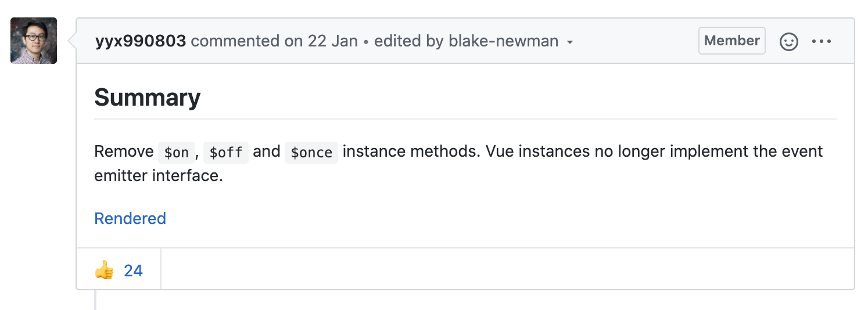
Task: Click the thumbs-up emoji icon
Action: click(105, 270)
